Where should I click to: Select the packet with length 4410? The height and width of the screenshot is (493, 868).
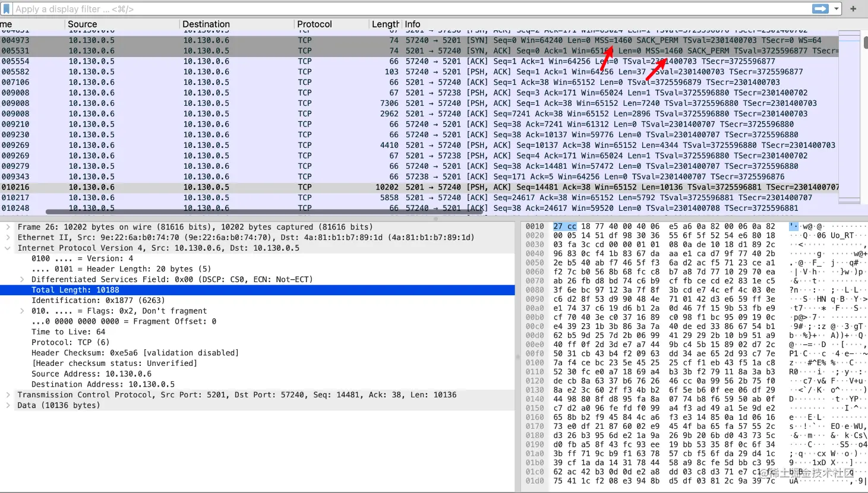pos(419,146)
